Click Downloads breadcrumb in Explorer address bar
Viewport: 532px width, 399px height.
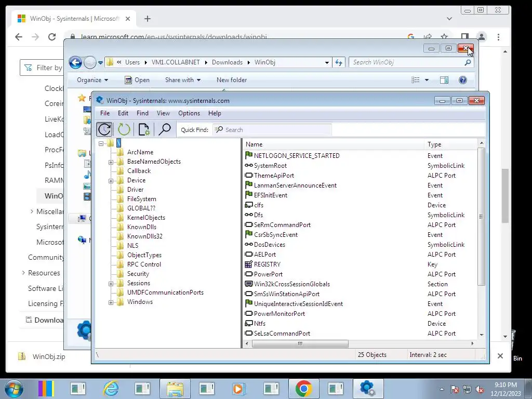click(227, 62)
